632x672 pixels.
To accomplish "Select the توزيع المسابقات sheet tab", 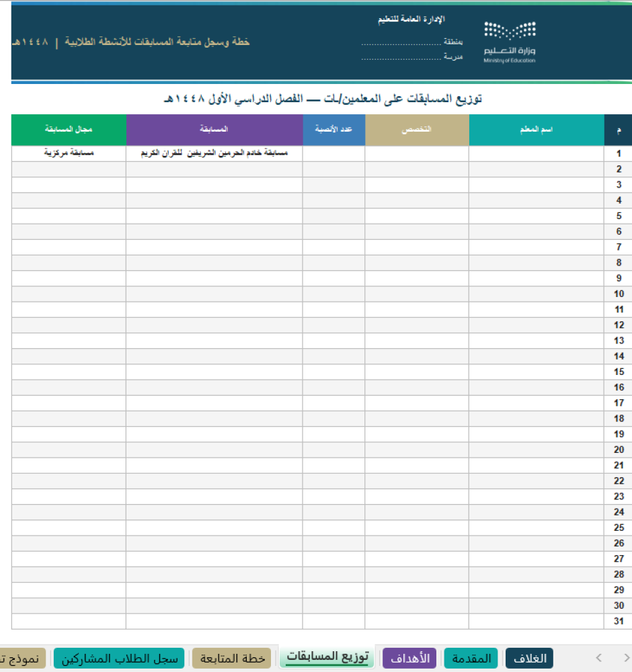I will 327,657.
